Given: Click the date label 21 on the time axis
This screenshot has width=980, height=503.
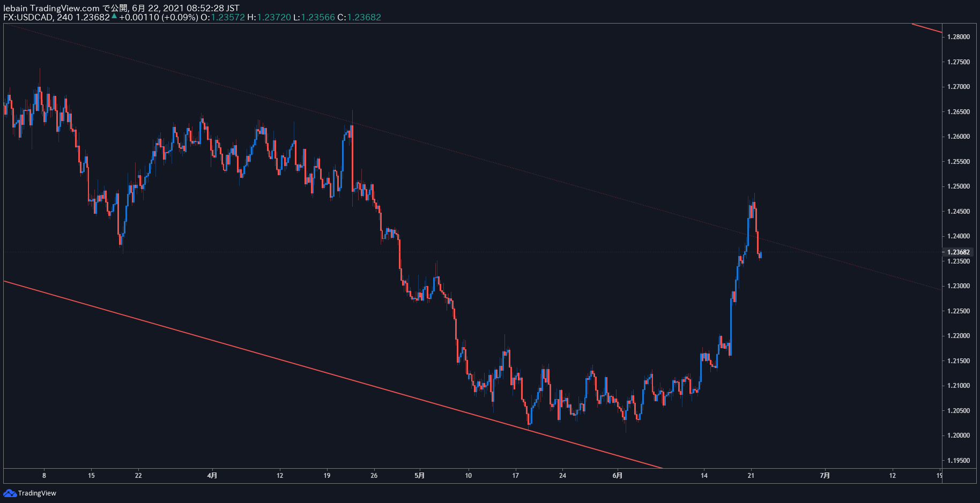Looking at the screenshot, I should [x=751, y=476].
